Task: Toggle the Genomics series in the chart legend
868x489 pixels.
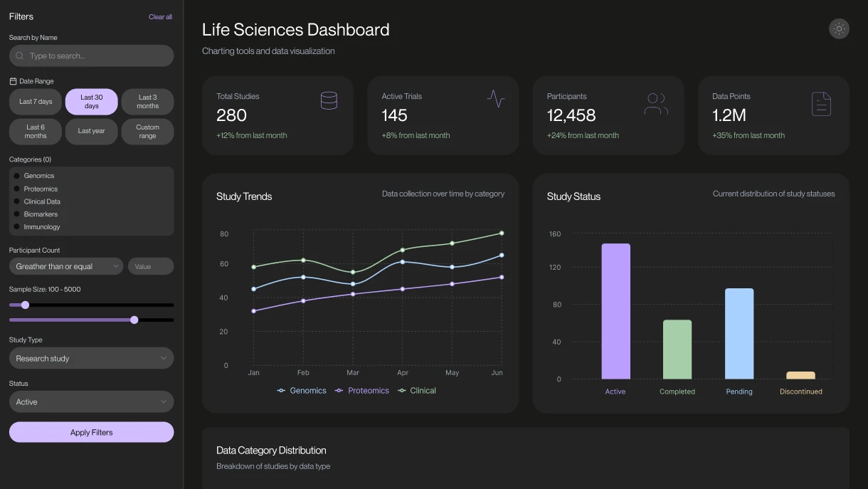Action: (x=302, y=390)
